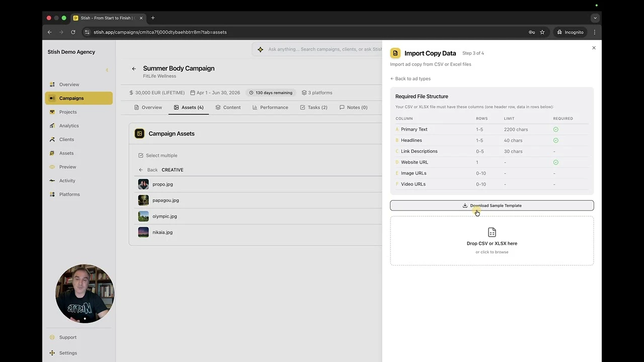
Task: Click the Download Sample Template button
Action: 492,205
